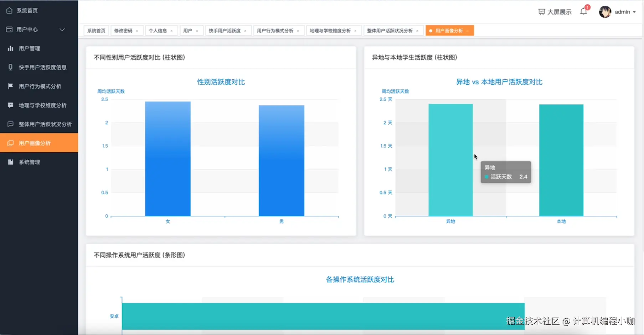Close the 快手用户活跃度 tab
Image resolution: width=644 pixels, height=335 pixels.
pos(245,31)
